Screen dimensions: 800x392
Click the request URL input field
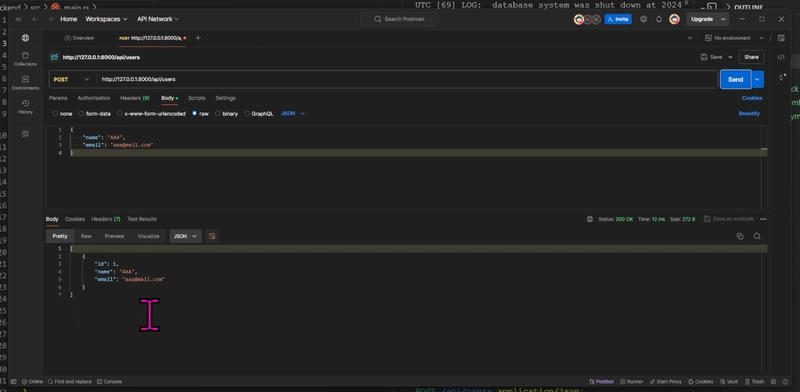coord(407,79)
